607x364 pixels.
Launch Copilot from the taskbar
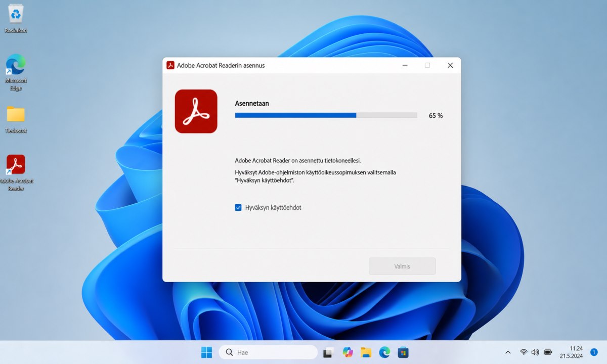pos(348,352)
